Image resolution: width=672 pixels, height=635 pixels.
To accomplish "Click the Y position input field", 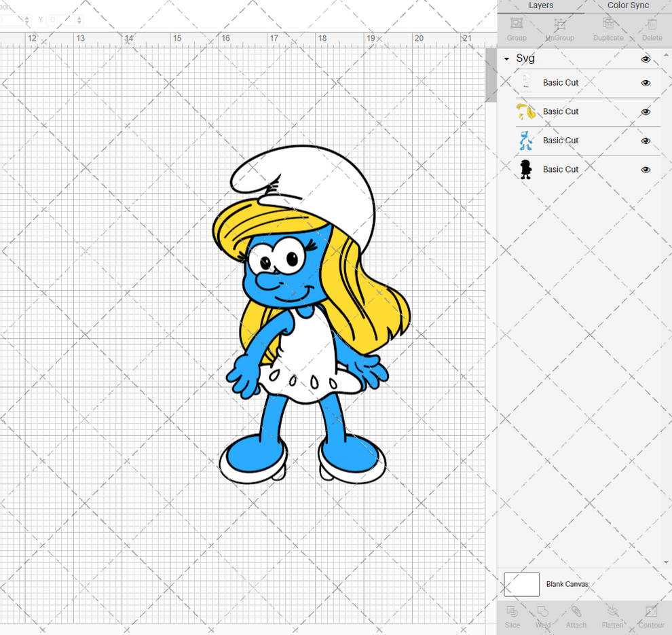I will click(58, 20).
